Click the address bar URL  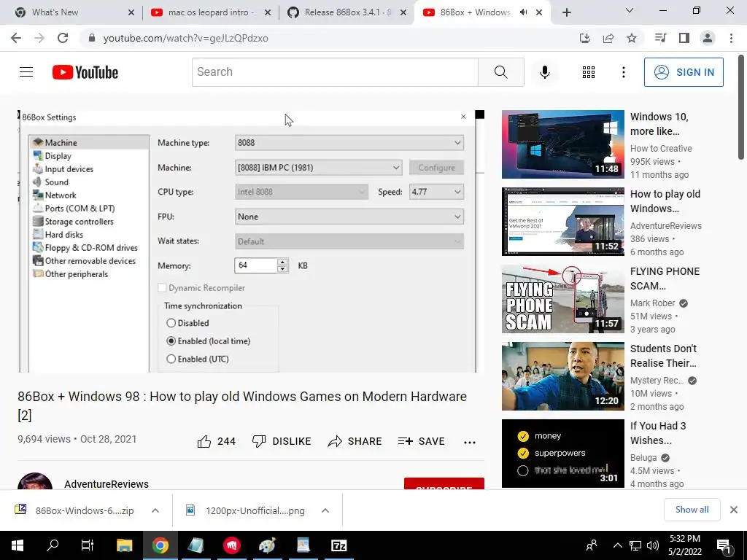pyautogui.click(x=186, y=38)
